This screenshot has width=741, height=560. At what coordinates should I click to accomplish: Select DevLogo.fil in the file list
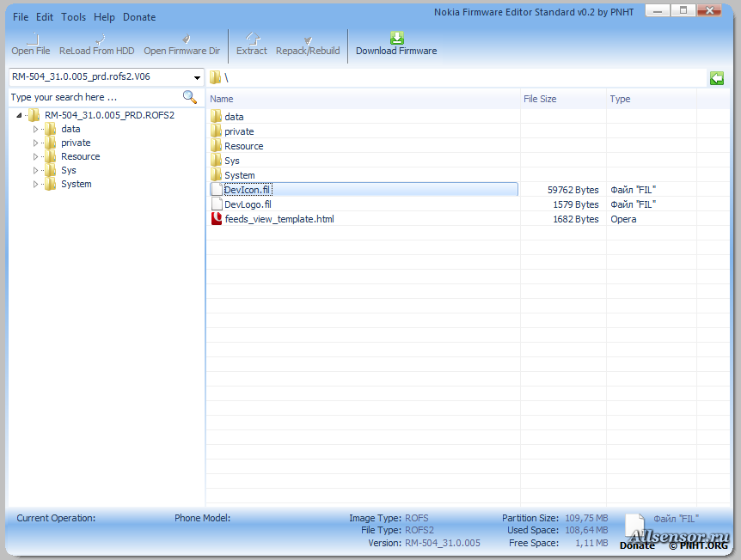pos(248,204)
